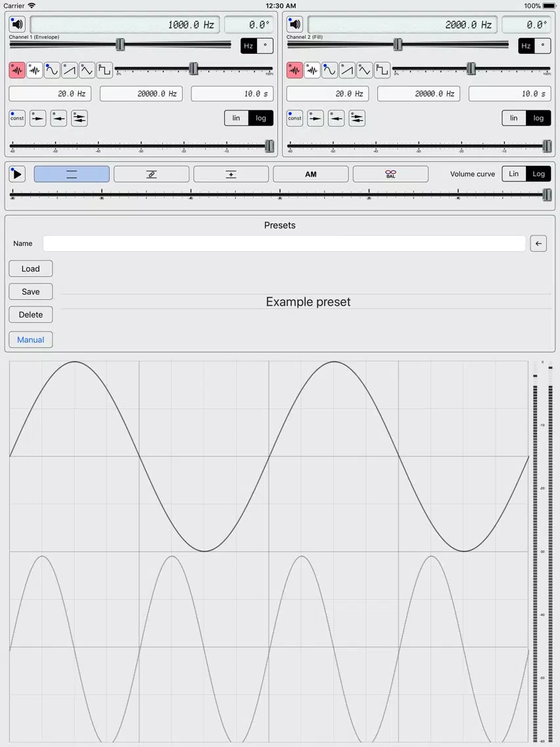Switch Channel 2 slider to degree mode
This screenshot has height=747, width=560.
(543, 46)
